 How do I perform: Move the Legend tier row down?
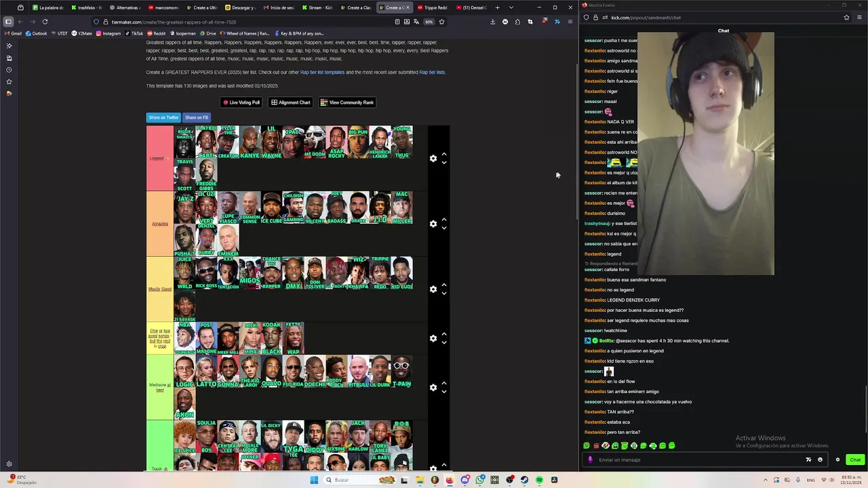[x=444, y=163]
